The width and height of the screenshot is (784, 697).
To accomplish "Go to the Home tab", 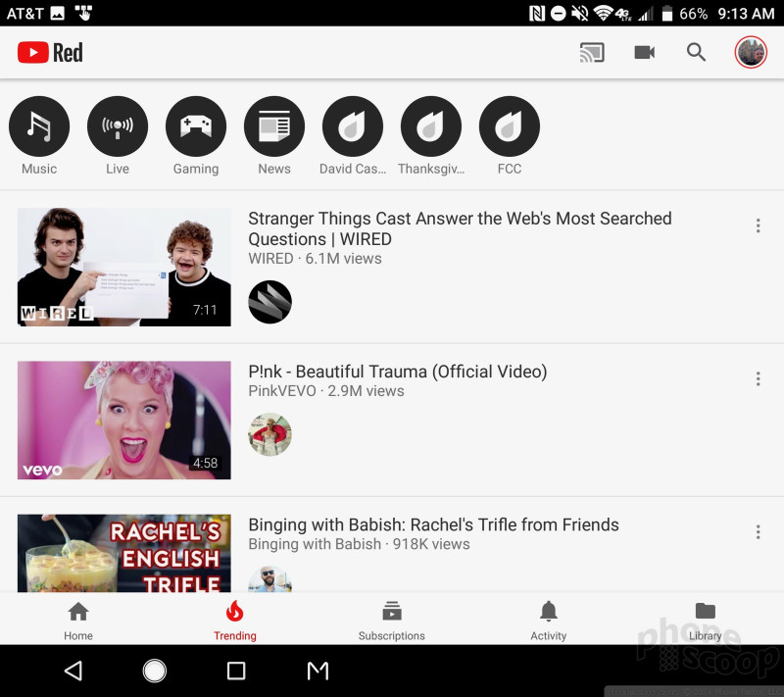I will (78, 621).
